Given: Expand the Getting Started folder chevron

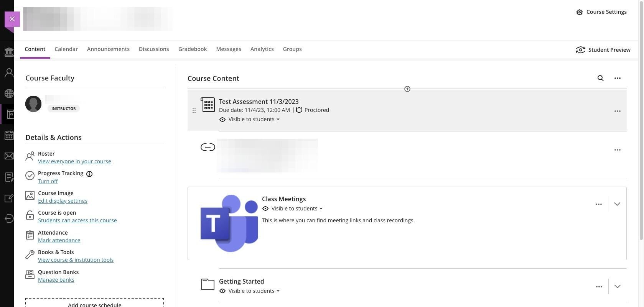Looking at the screenshot, I should point(617,287).
